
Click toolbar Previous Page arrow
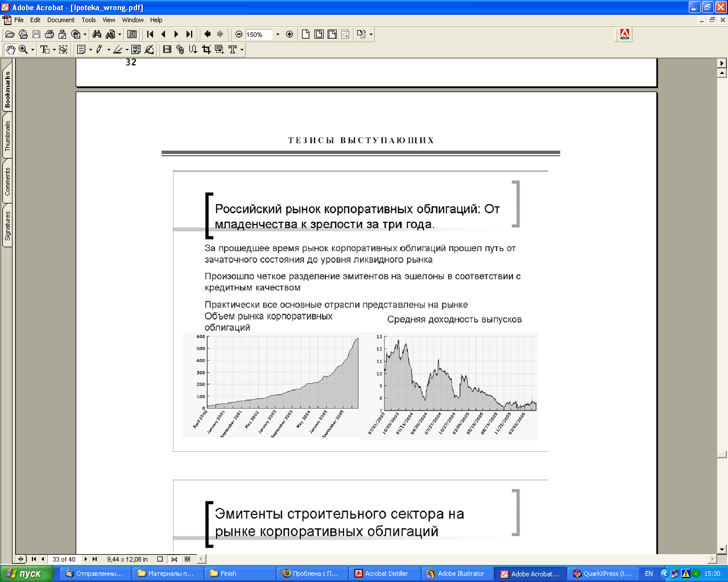tap(164, 34)
